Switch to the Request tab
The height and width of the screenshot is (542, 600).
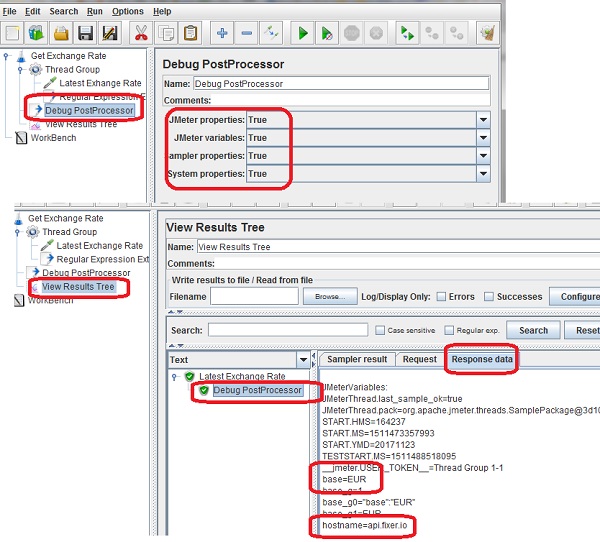419,359
